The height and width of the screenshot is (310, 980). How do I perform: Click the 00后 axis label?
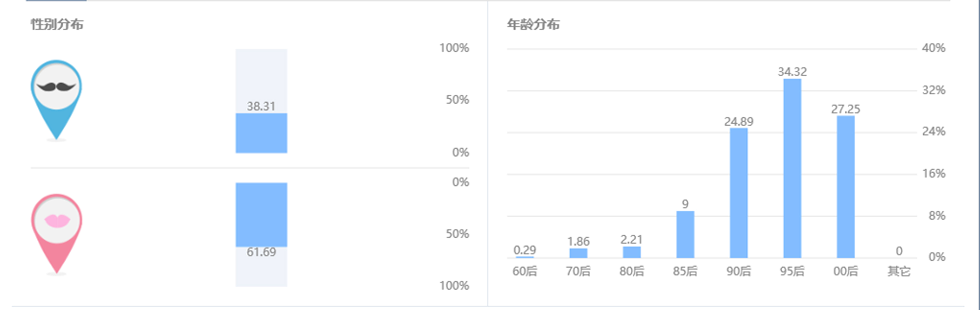[x=845, y=271]
